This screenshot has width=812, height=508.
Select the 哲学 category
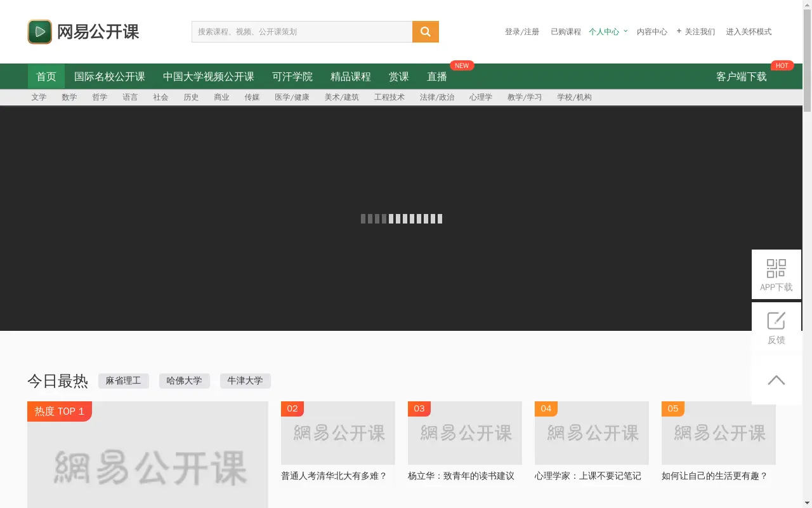click(100, 97)
